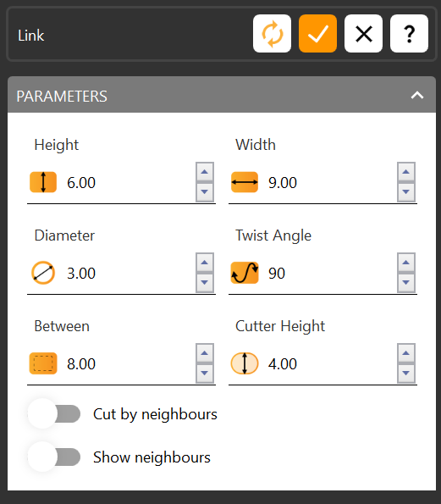The image size is (441, 504).
Task: Click the Width horizontal arrow icon
Action: (x=245, y=182)
